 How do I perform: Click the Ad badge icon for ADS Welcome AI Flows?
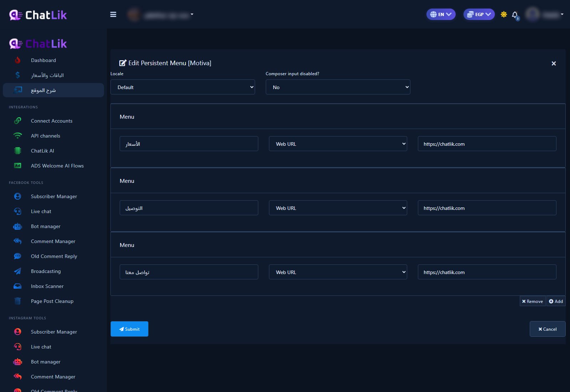(x=17, y=166)
